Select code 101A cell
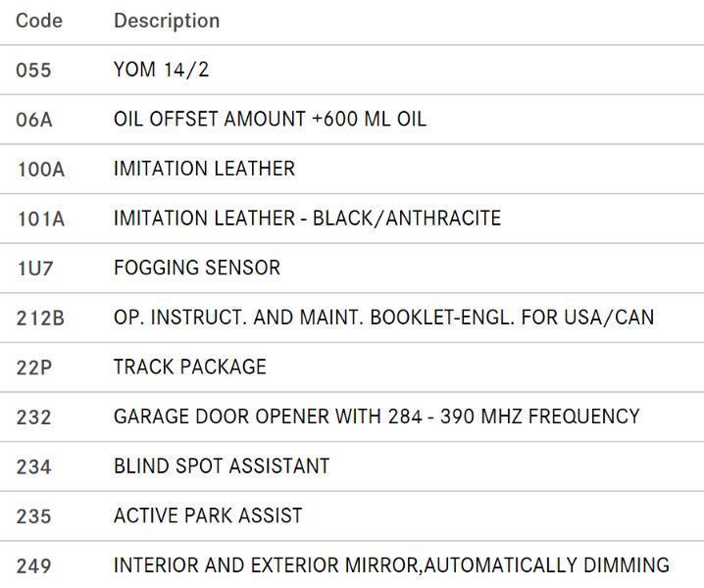Image resolution: width=704 pixels, height=588 pixels. pos(40,219)
